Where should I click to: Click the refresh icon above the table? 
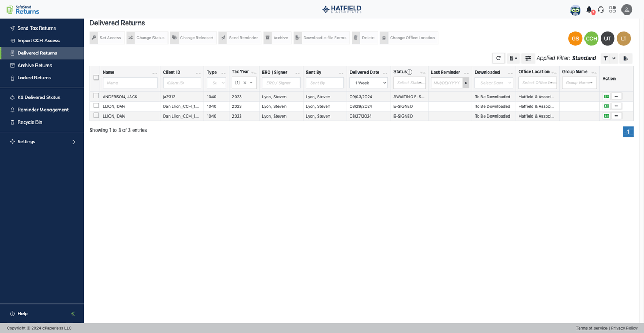[498, 58]
